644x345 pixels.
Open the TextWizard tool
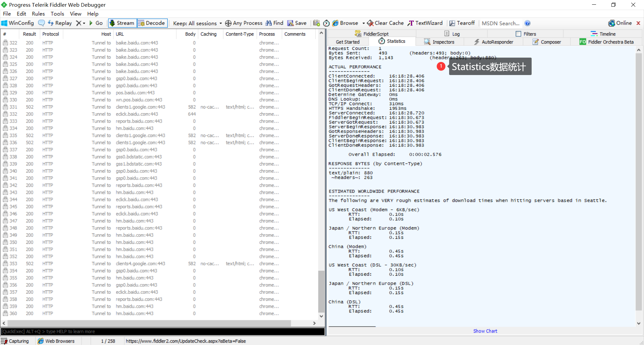click(425, 23)
